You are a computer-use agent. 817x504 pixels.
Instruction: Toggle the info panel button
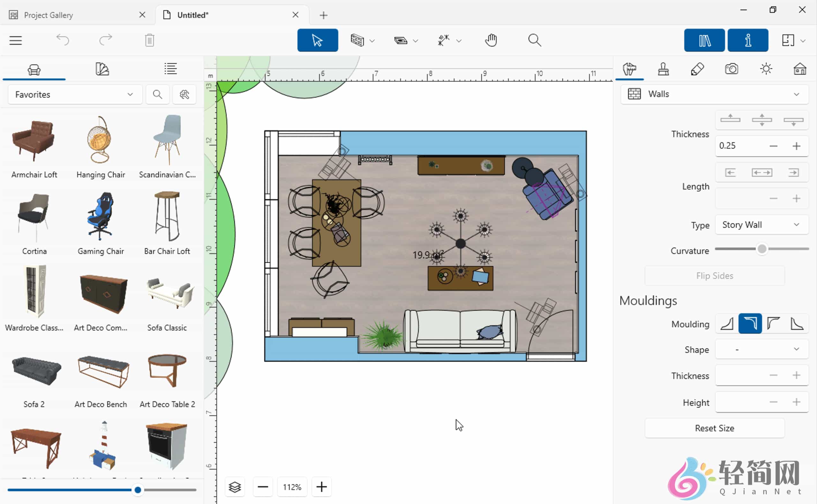[x=748, y=40]
